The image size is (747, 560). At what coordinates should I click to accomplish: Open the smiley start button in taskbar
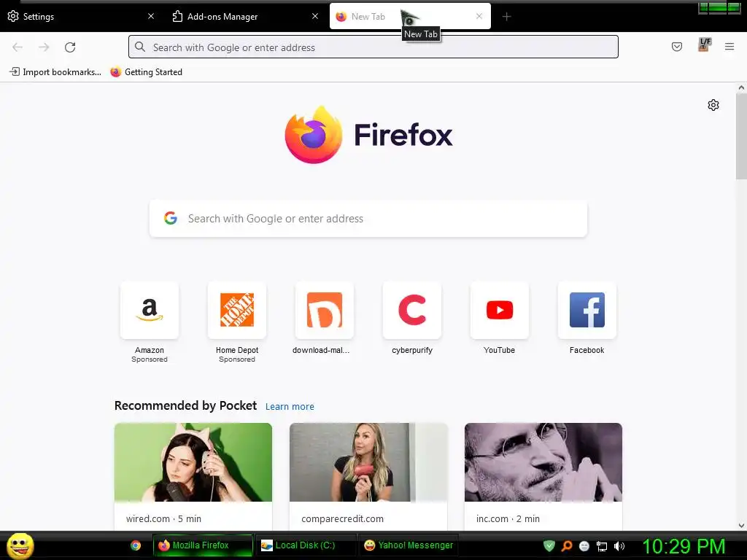20,546
